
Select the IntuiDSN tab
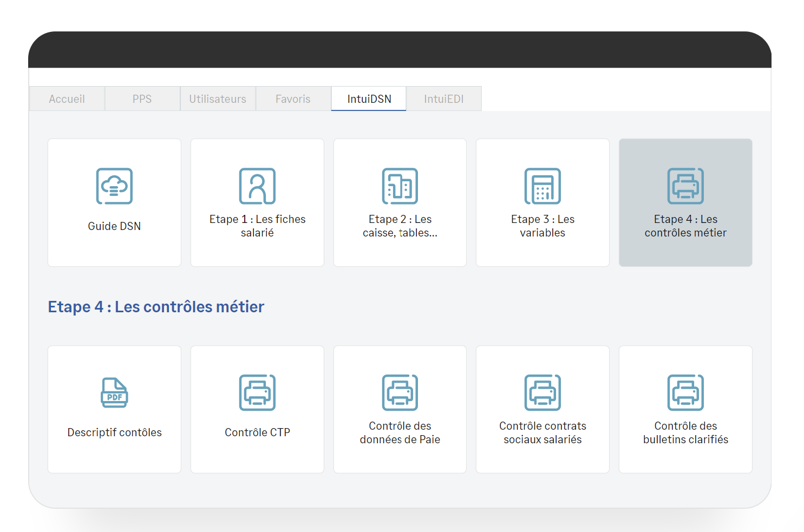click(x=368, y=98)
